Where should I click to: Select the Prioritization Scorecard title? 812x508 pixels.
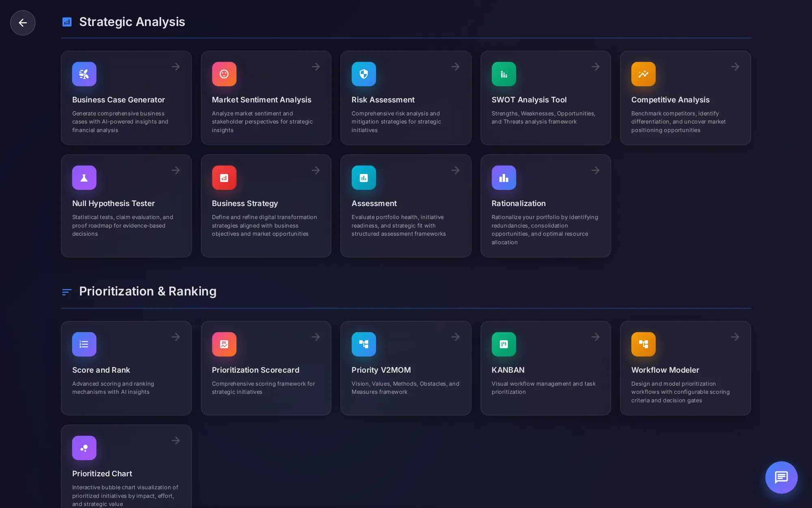[x=255, y=370]
